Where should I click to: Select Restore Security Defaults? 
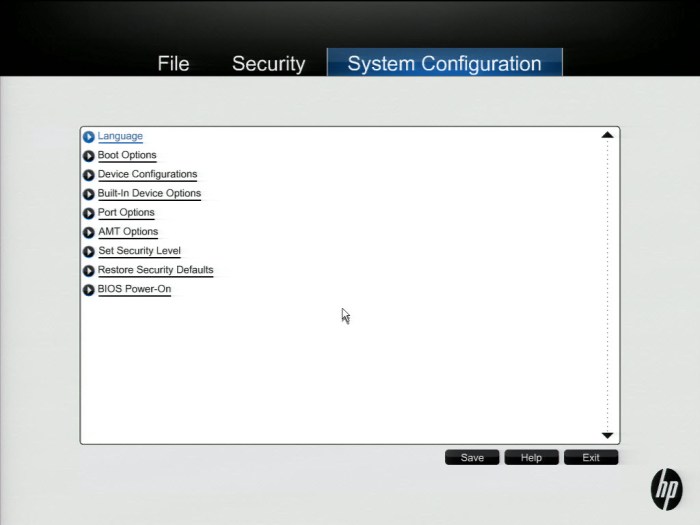click(155, 270)
